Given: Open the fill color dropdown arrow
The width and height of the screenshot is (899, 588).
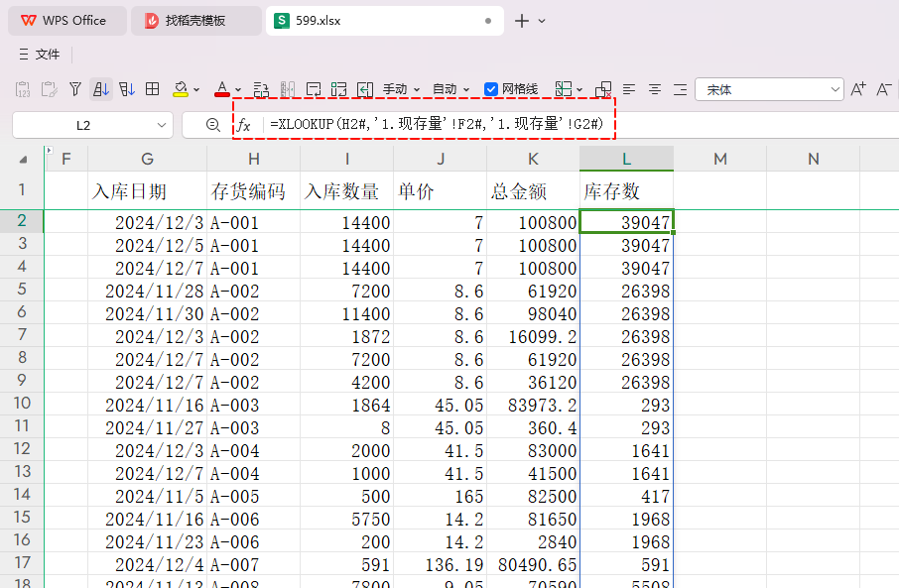Looking at the screenshot, I should click(196, 90).
